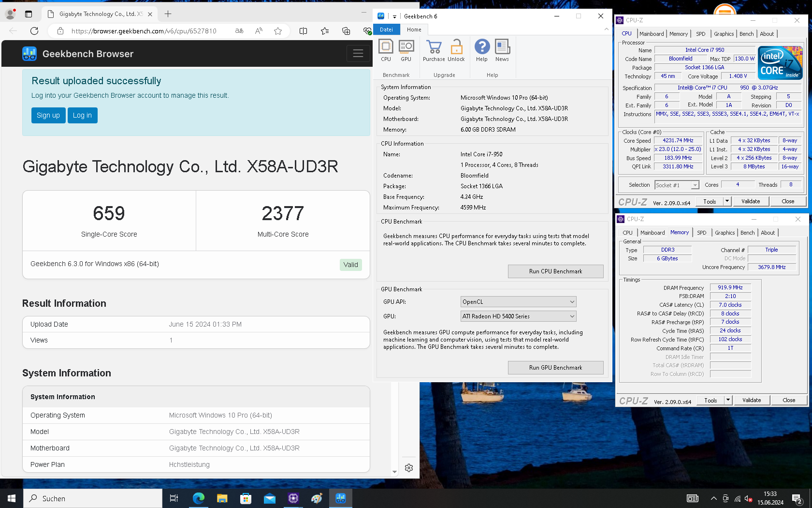The image size is (812, 508).
Task: Click the Sign up button
Action: 48,115
